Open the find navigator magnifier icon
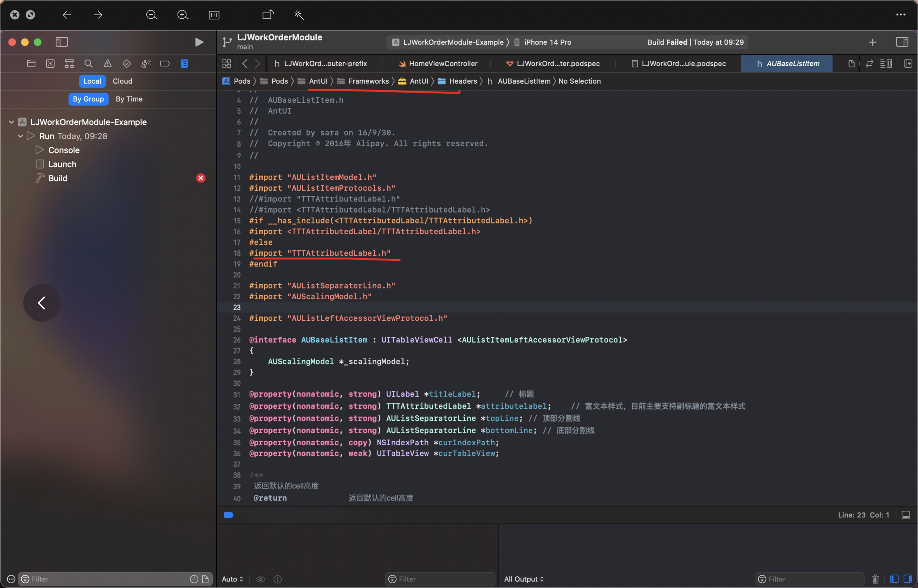Screen dimensions: 918x588 (88, 63)
